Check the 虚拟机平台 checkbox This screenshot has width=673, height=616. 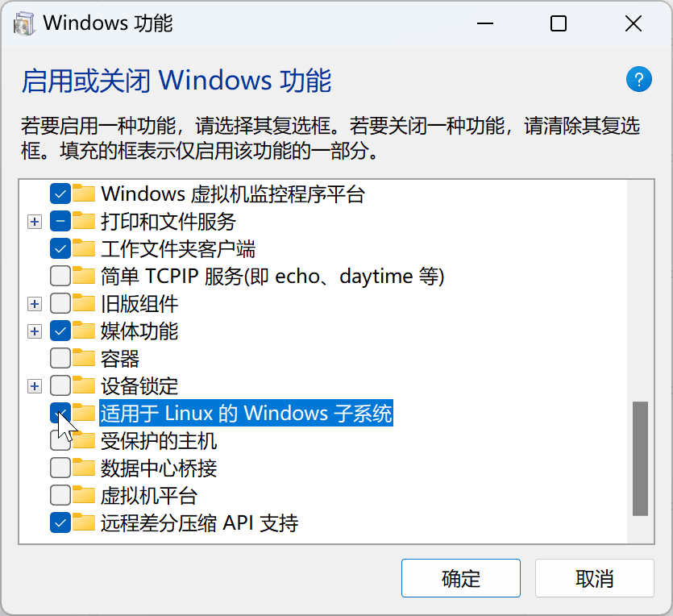(60, 495)
